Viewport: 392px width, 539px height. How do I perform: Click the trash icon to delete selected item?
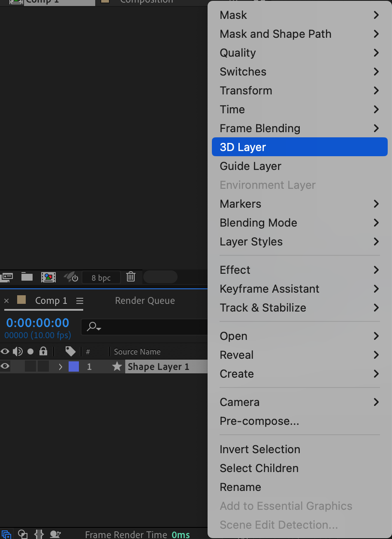131,277
